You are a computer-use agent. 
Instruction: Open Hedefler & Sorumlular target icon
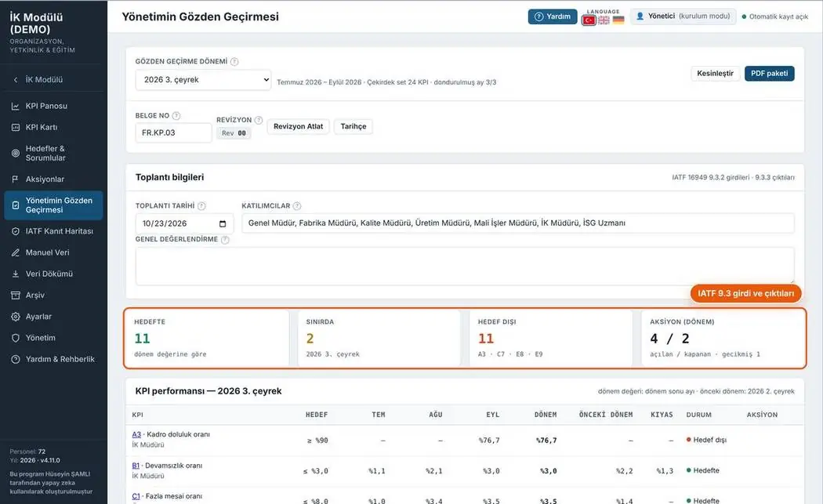pyautogui.click(x=15, y=154)
